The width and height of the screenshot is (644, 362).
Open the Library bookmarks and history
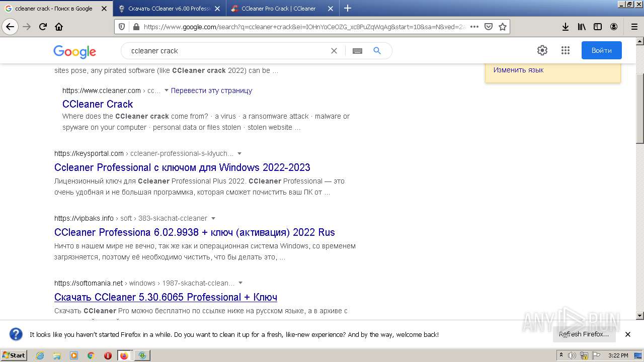[582, 27]
